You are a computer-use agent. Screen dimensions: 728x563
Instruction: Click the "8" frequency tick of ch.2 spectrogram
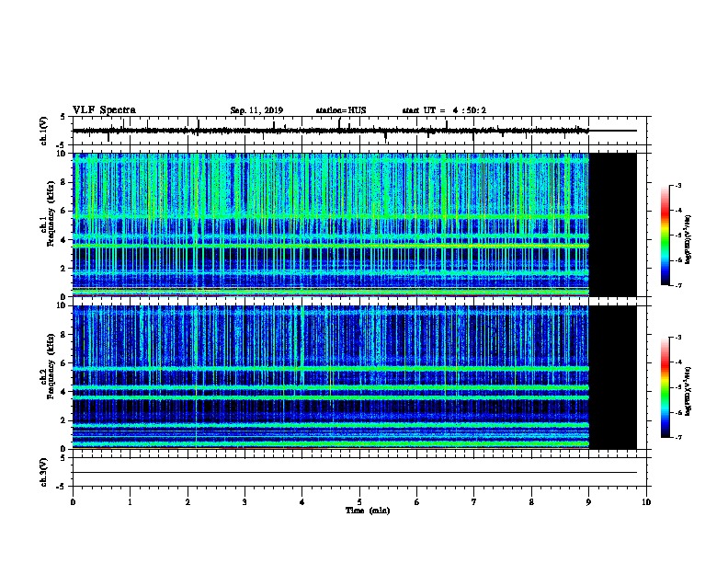pos(63,335)
